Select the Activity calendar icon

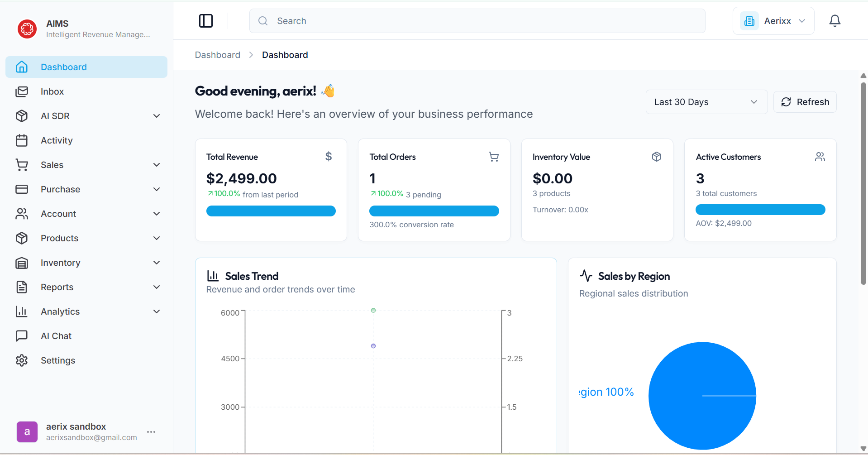[x=22, y=140]
